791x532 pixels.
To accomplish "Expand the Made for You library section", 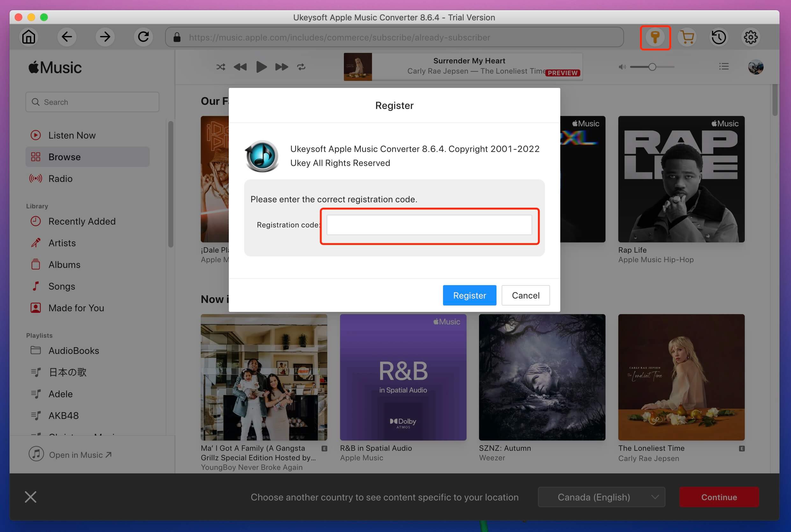I will point(76,307).
